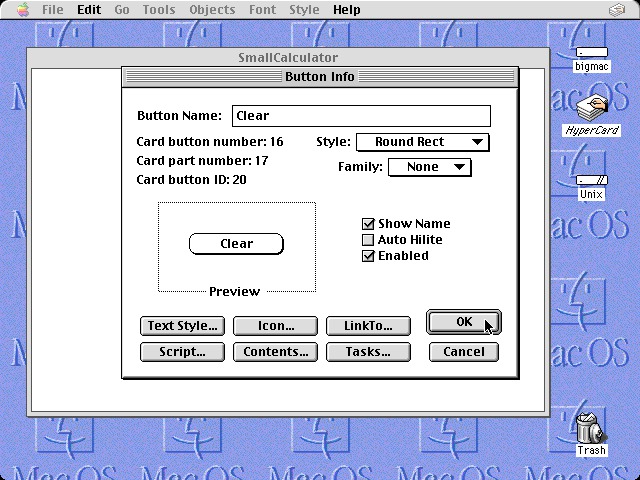Screen dimensions: 640x480
Task: Toggle the Show Name checkbox
Action: pos(406,224)
